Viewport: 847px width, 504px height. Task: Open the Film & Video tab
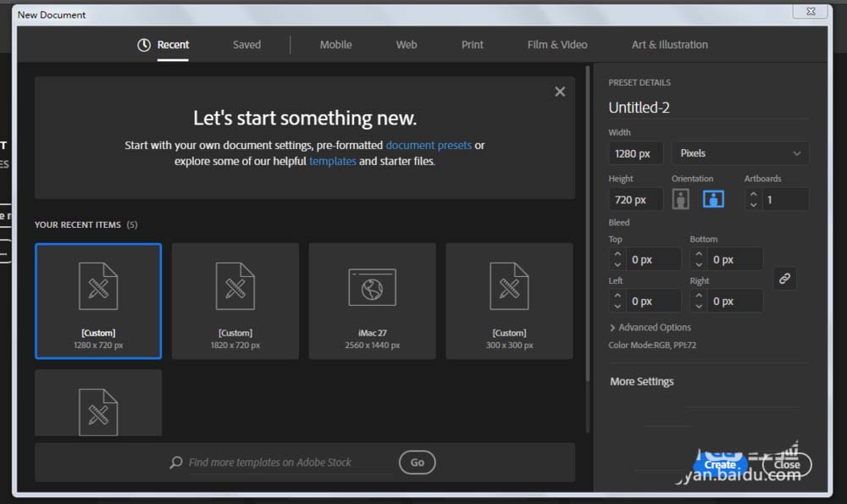point(557,45)
